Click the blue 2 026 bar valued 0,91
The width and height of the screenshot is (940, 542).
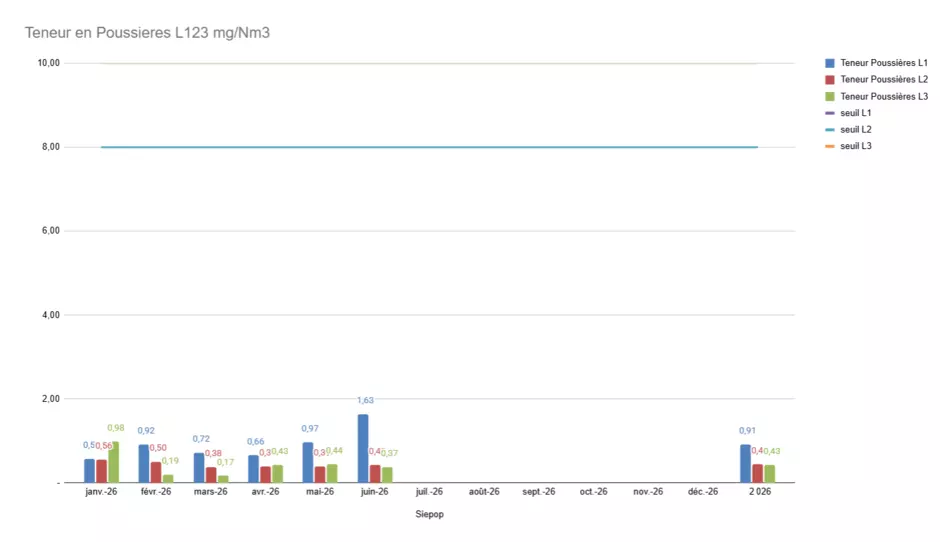pyautogui.click(x=746, y=463)
